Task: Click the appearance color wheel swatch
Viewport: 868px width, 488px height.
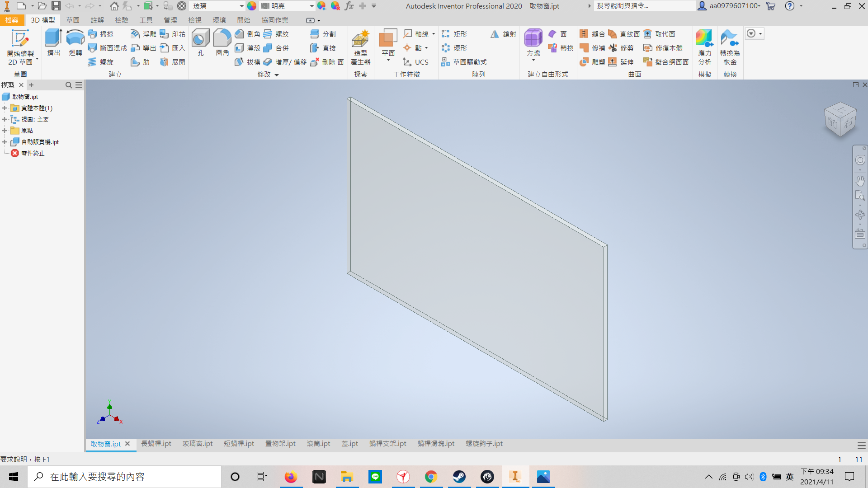Action: [x=252, y=6]
